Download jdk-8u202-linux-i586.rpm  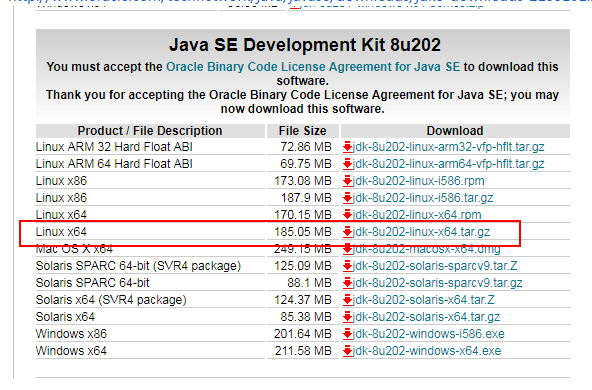(418, 181)
